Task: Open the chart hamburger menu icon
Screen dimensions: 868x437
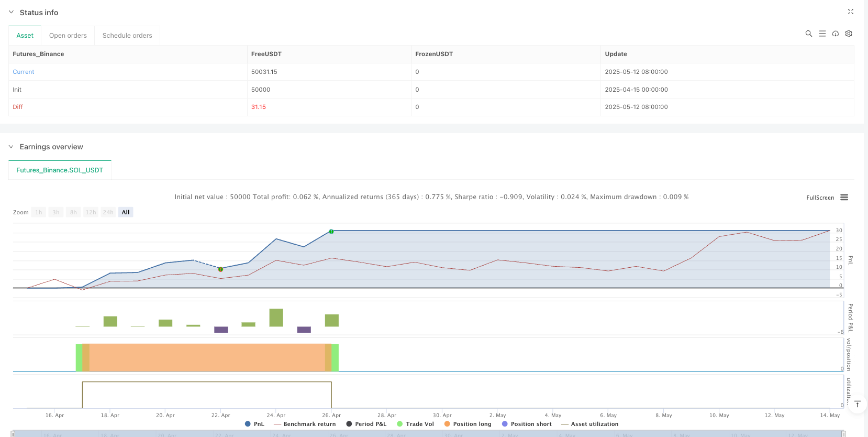Action: 844,198
